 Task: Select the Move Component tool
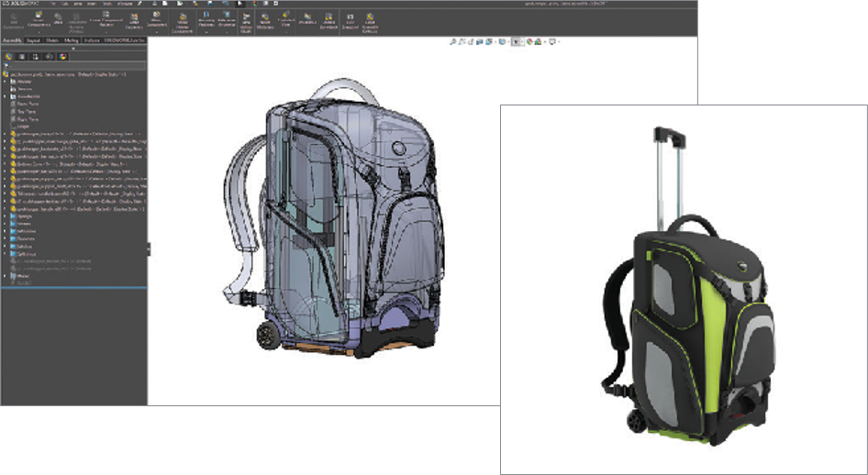[157, 18]
